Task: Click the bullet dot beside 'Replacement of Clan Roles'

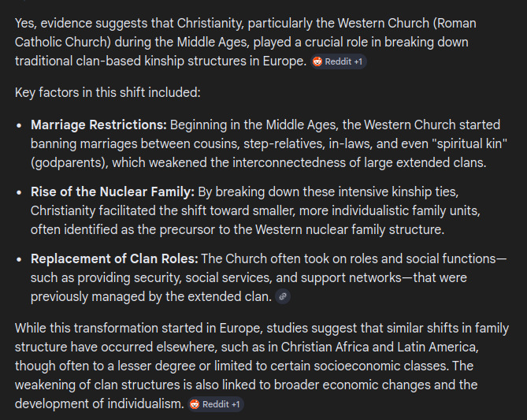Action: click(x=20, y=259)
